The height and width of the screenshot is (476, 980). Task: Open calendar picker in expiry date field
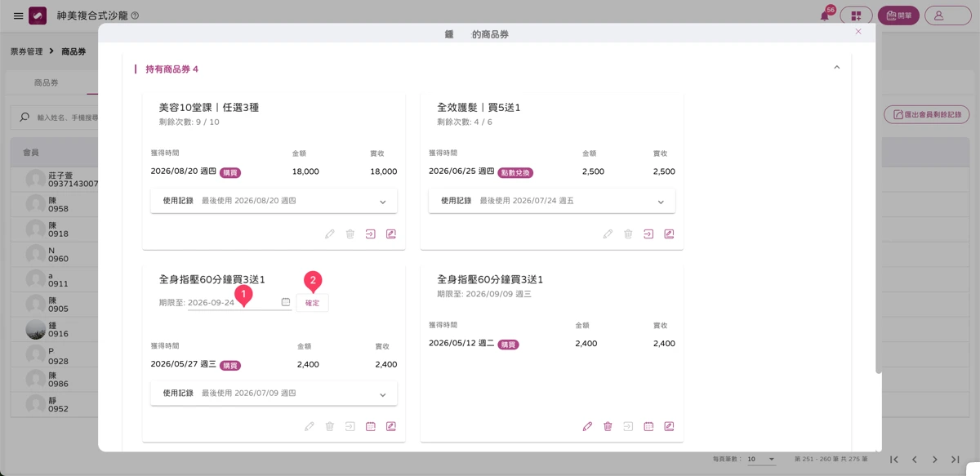tap(286, 302)
